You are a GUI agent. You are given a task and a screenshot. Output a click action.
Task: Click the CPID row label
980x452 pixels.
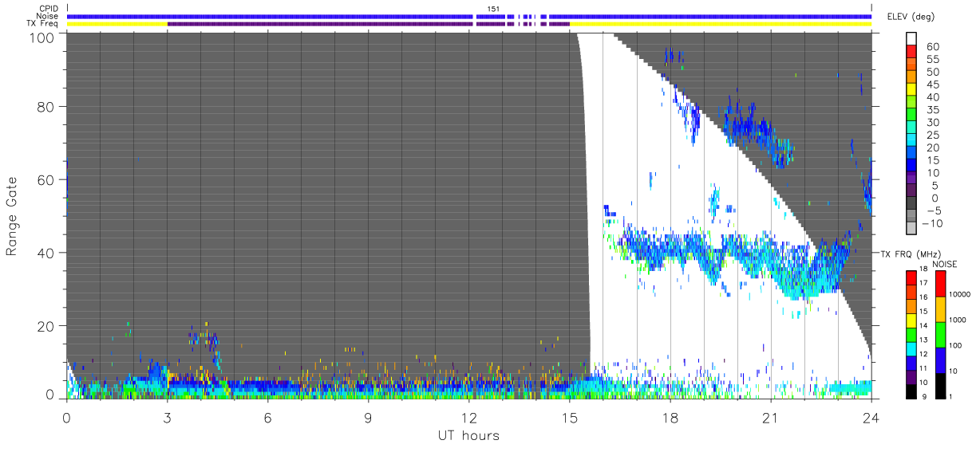pos(48,9)
